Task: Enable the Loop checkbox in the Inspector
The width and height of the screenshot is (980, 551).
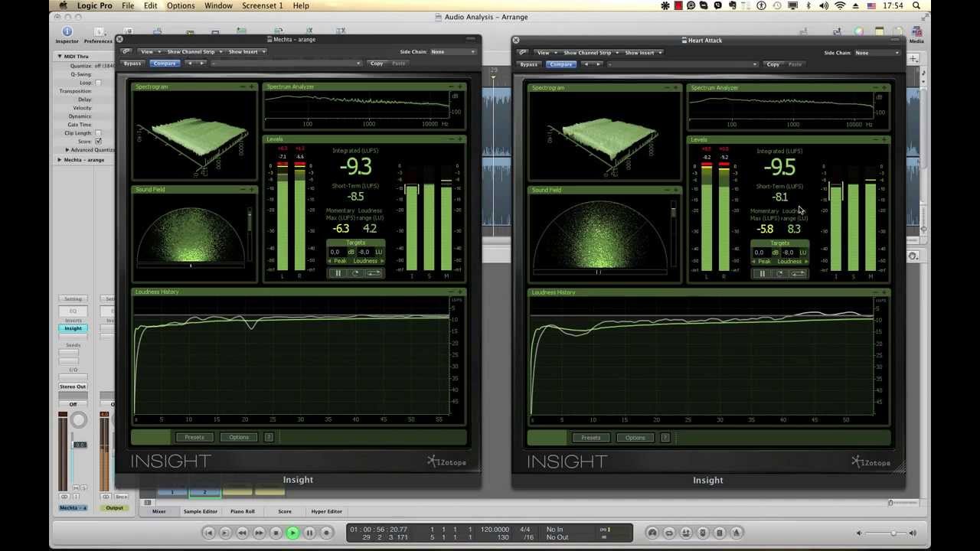Action: tap(98, 83)
